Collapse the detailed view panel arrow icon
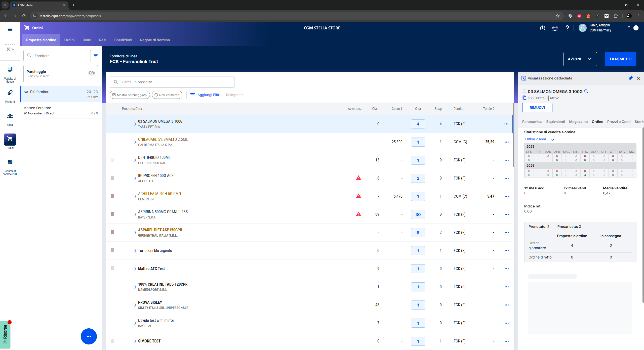644x350 pixels. (524, 78)
